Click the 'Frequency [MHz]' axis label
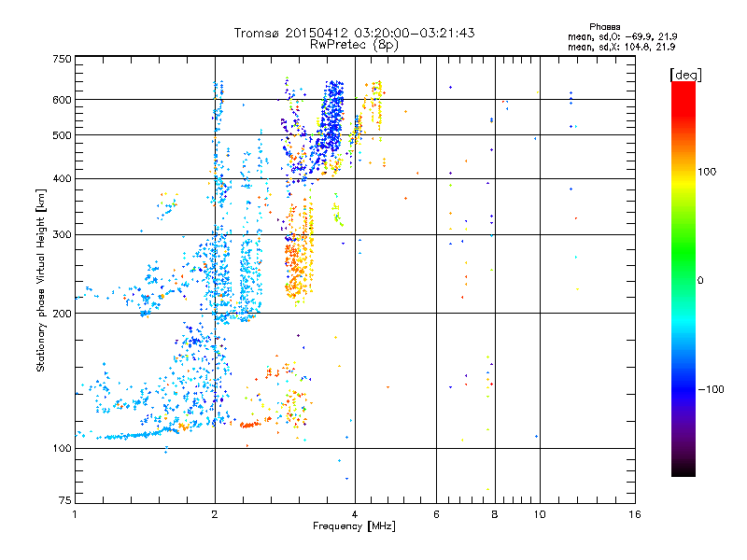The width and height of the screenshot is (747, 560). 354,526
